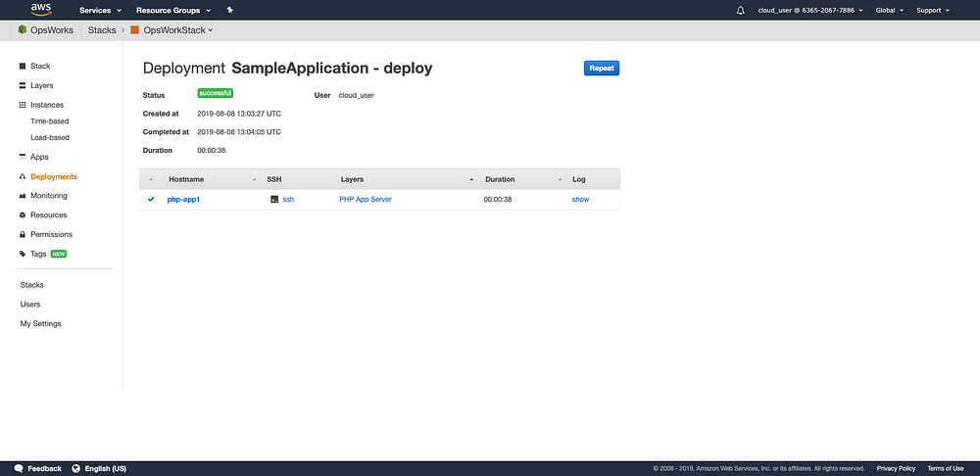Viewport: 980px width, 476px height.
Task: Open the php-app1 hostname link
Action: tap(183, 199)
